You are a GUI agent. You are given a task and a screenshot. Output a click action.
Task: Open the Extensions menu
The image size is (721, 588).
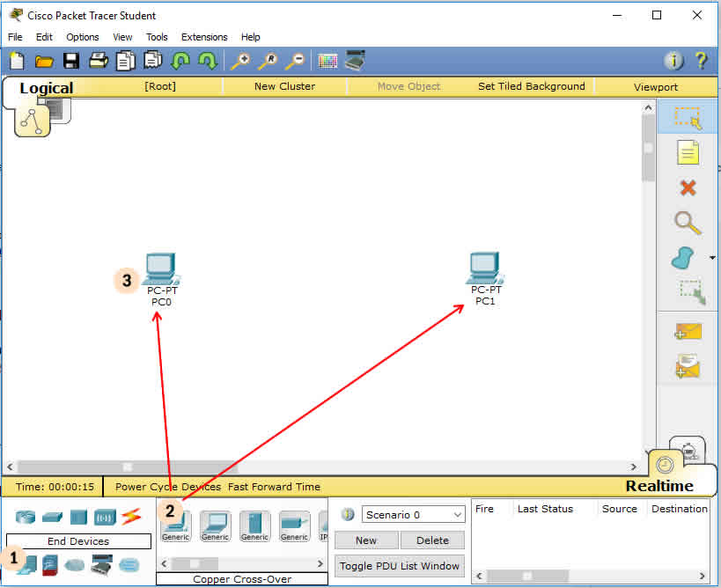[x=203, y=37]
